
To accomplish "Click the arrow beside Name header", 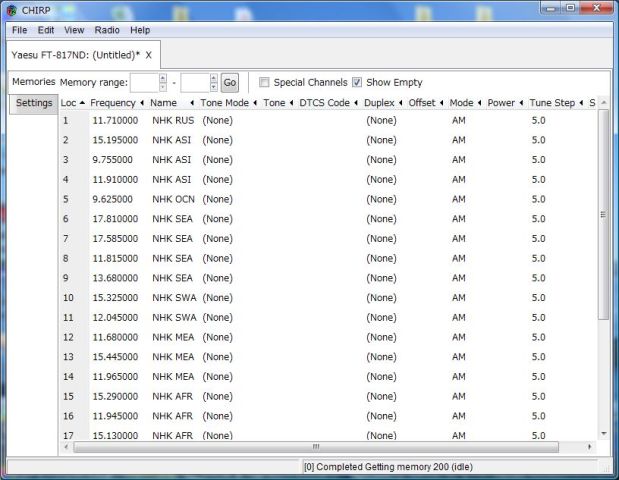I will pos(192,103).
